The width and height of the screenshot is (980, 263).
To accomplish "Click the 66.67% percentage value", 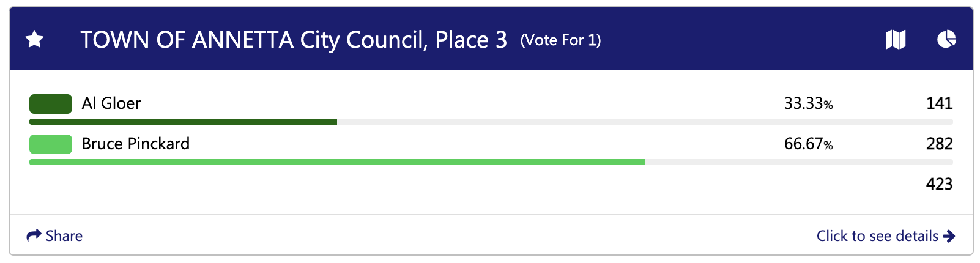I will coord(808,144).
